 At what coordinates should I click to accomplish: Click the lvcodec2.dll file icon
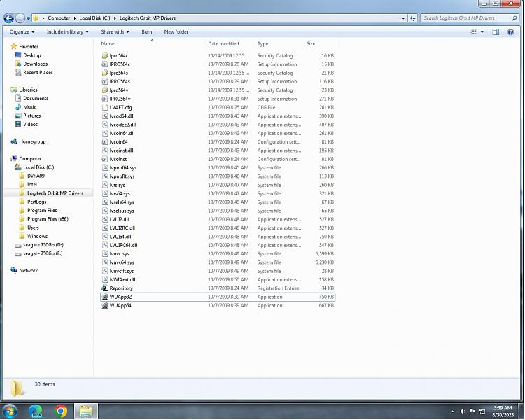pos(105,125)
